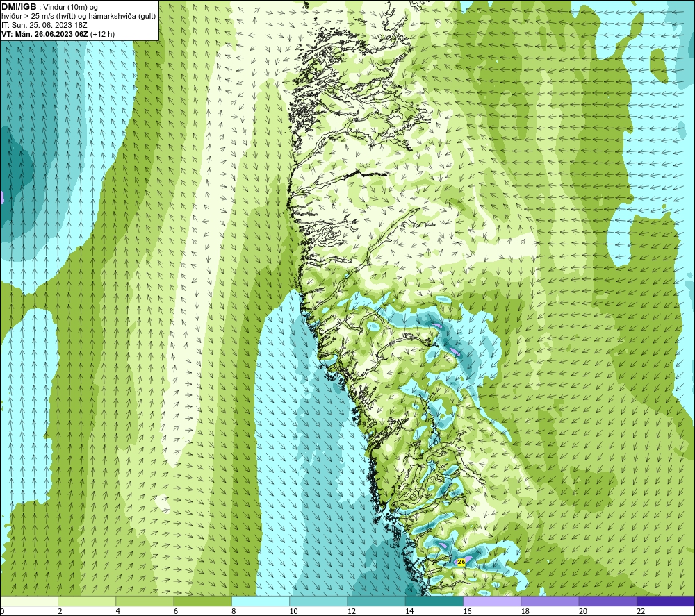695x616 pixels.
Task: Select the lavender 16–18 m/s legend swatch
Action: click(x=492, y=601)
